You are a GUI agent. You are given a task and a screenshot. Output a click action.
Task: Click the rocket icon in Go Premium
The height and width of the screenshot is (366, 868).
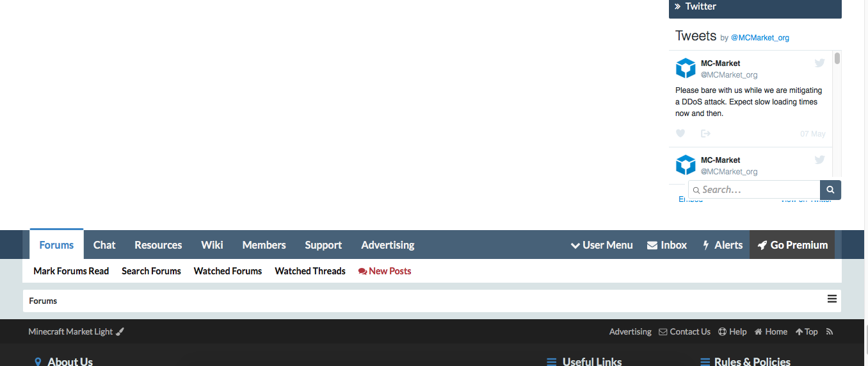[x=762, y=245]
